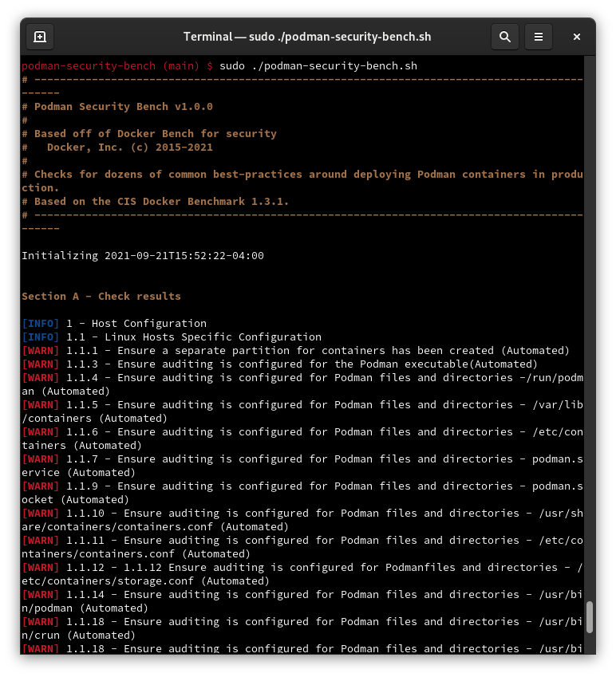Click the 1.1.10 /usr/share containers.conf warning
Viewport: 616px width, 677px height.
(302, 520)
